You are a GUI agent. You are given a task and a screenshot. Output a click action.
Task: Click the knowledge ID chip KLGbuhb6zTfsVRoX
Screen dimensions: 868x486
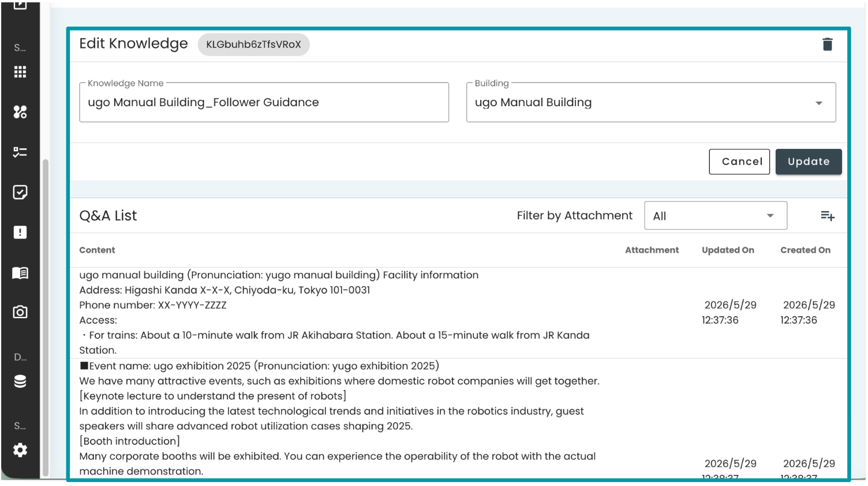pyautogui.click(x=254, y=44)
